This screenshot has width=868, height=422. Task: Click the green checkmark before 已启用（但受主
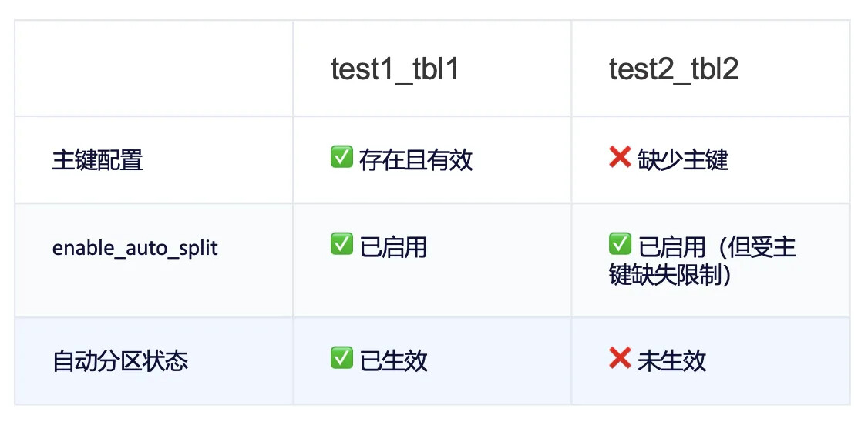620,246
